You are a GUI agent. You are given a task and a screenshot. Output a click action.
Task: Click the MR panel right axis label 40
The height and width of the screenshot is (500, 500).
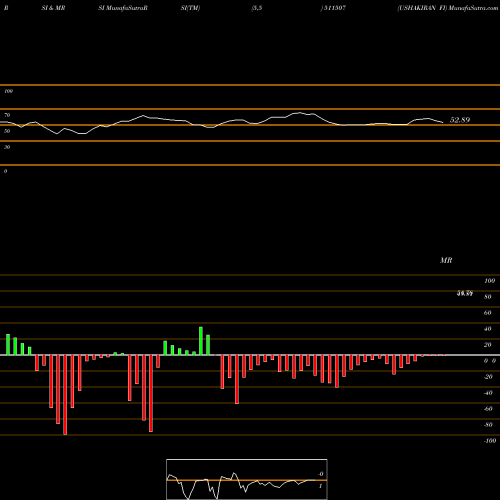pos(488,329)
